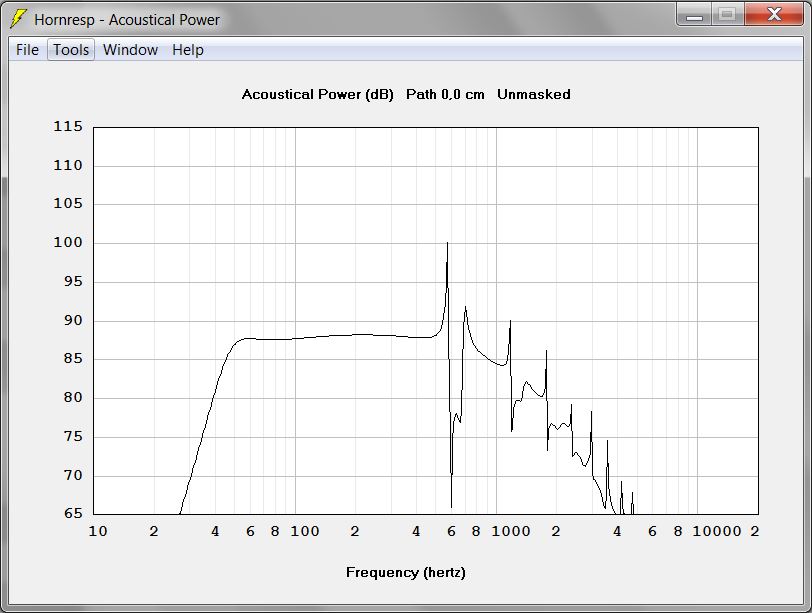812x613 pixels.
Task: Click the window title 'Hornresp - Acoustical Power'
Action: (127, 20)
